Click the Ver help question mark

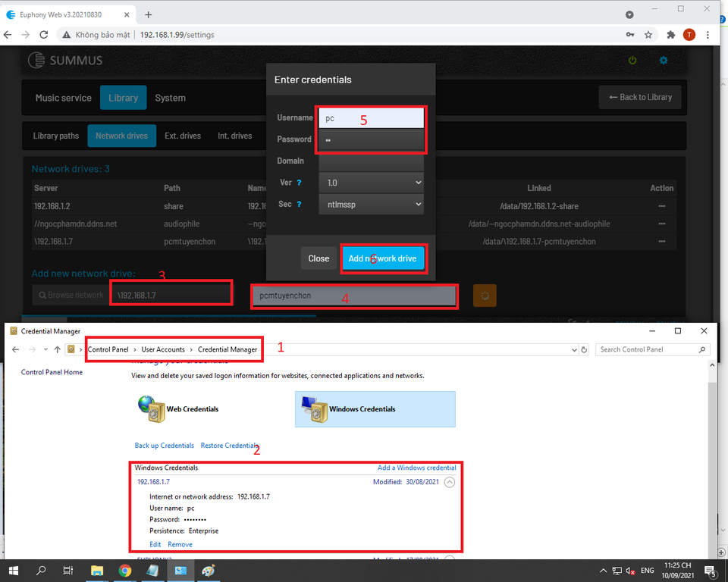click(x=299, y=183)
